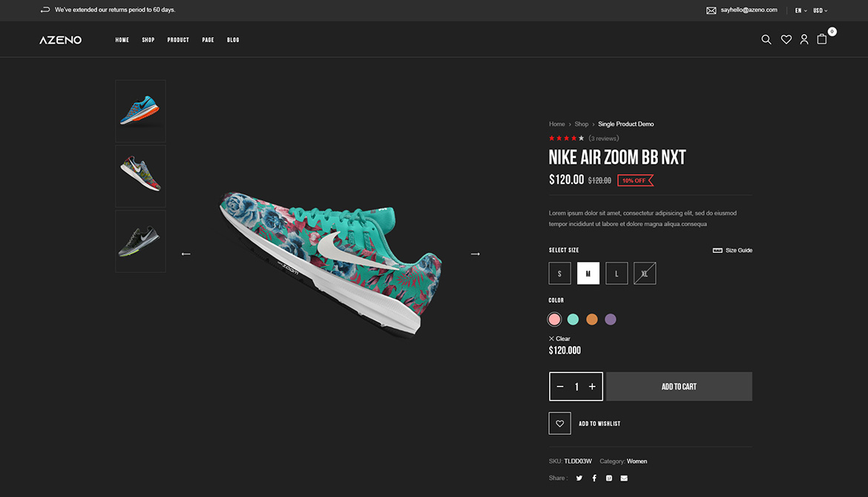
Task: View the black shoe thumbnail
Action: coord(141,241)
